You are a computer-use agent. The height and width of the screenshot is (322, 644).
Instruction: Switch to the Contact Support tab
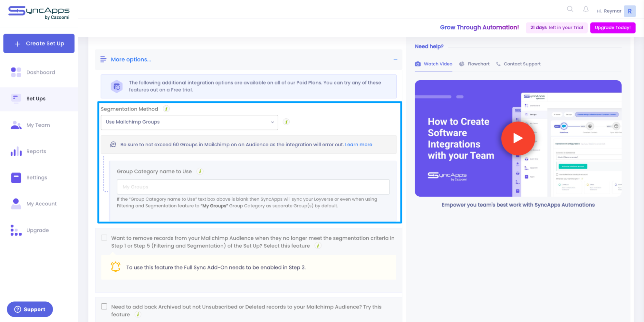click(x=518, y=64)
